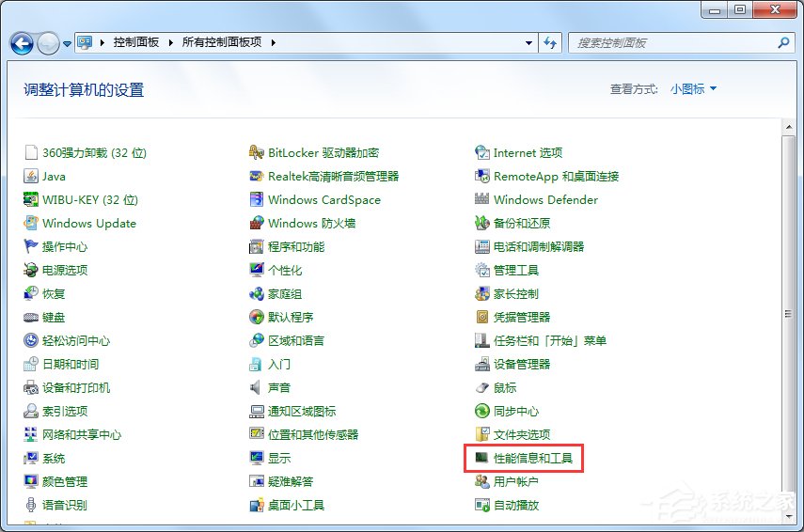Click the 备份和还原 icon
This screenshot has width=804, height=532.
tap(482, 223)
